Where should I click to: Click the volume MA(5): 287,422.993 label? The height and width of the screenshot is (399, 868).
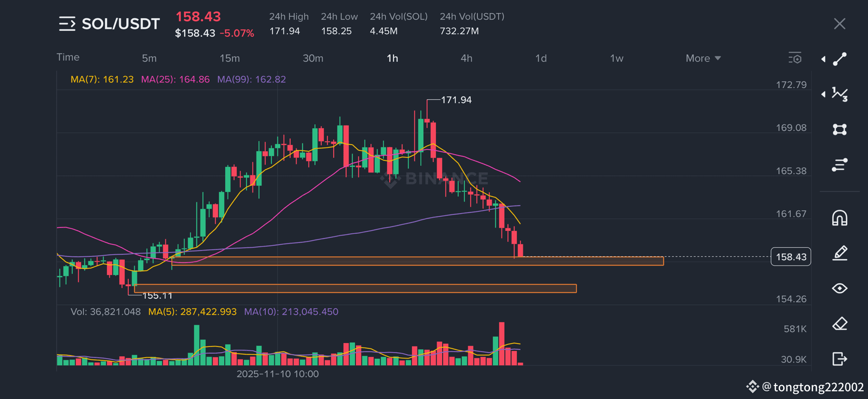(192, 312)
